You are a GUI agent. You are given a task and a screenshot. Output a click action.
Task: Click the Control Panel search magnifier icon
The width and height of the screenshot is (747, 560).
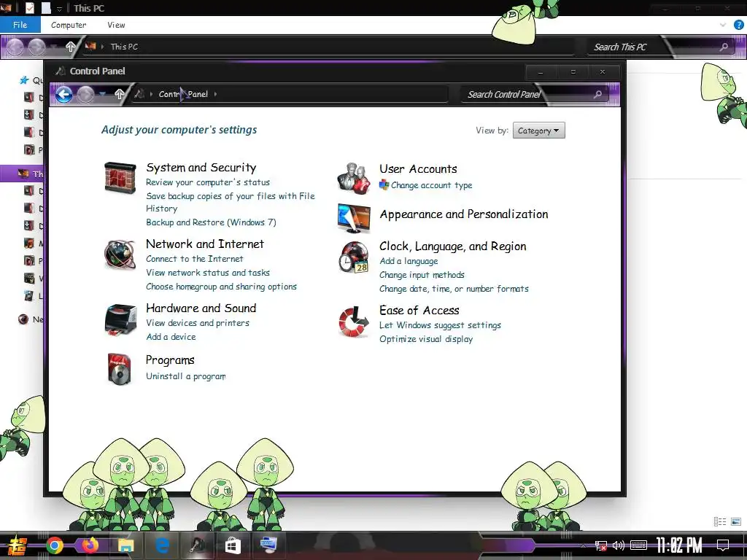(x=597, y=94)
